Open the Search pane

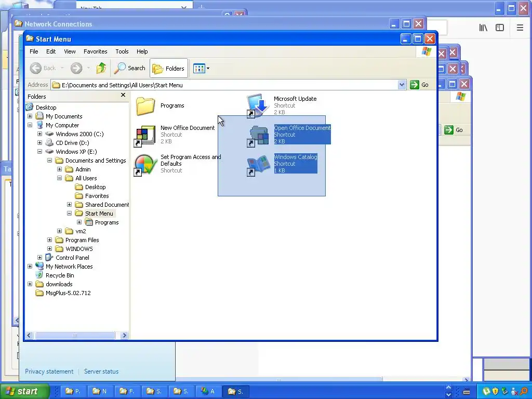[x=129, y=68]
